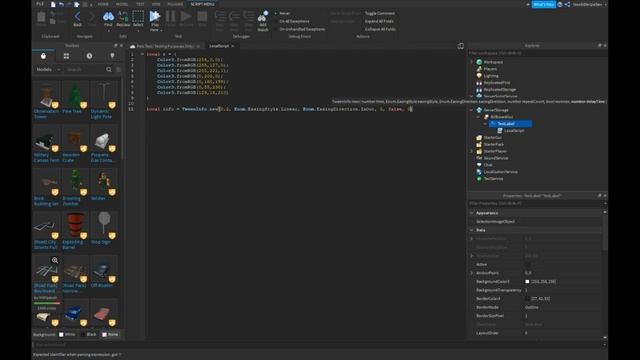Select White toolbox background option
The image size is (640, 360).
pos(67,334)
